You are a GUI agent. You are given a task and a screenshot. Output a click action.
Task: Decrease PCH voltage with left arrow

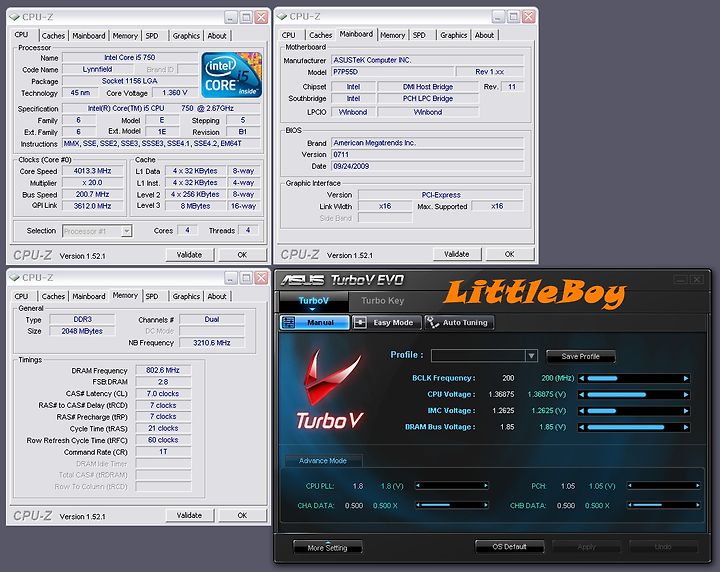pyautogui.click(x=630, y=485)
